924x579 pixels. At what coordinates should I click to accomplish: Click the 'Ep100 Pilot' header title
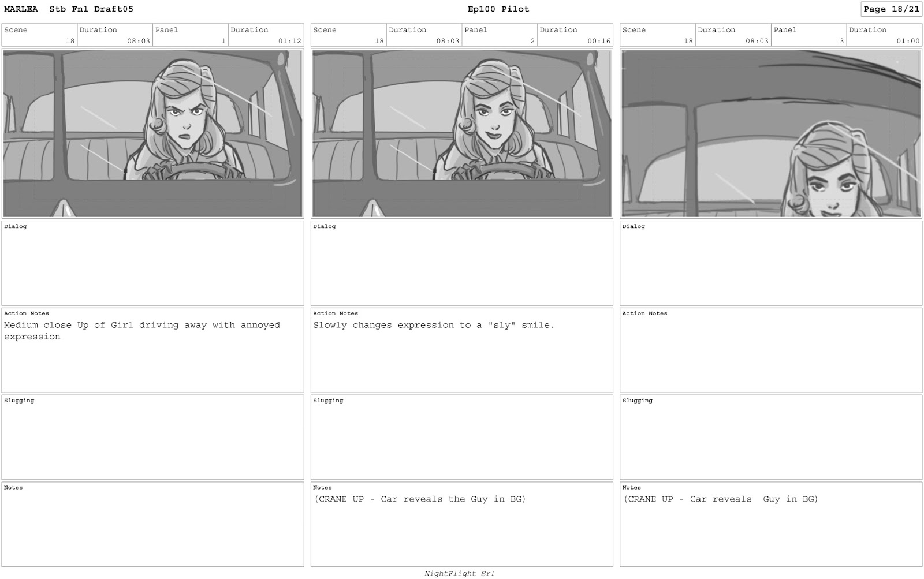pyautogui.click(x=498, y=9)
